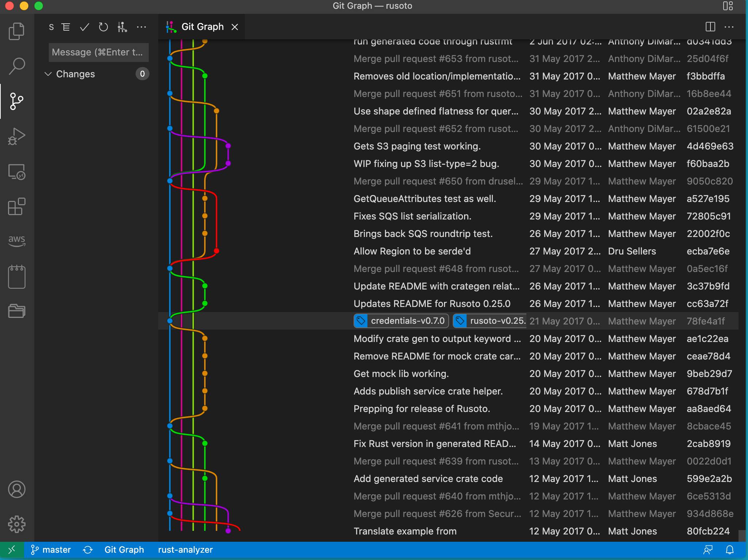This screenshot has height=560, width=748.
Task: Click the vertical scrollbar thumb in Git Graph
Action: point(741,536)
